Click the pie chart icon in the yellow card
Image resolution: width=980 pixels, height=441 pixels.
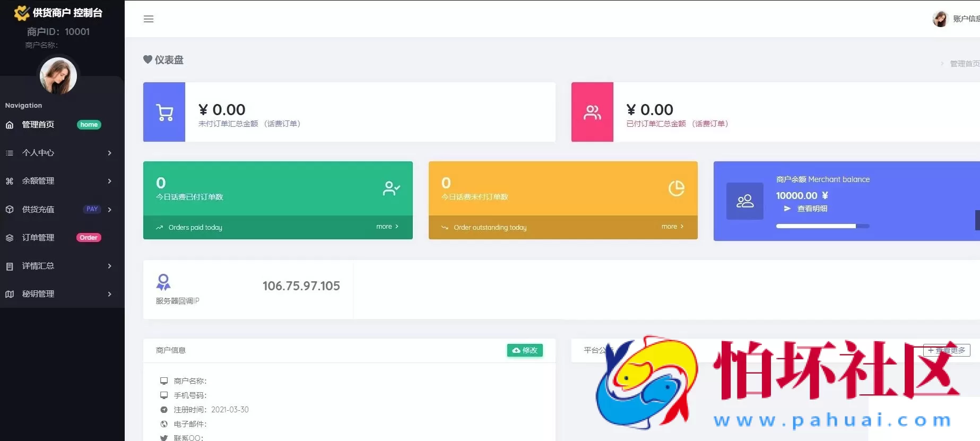click(x=676, y=188)
